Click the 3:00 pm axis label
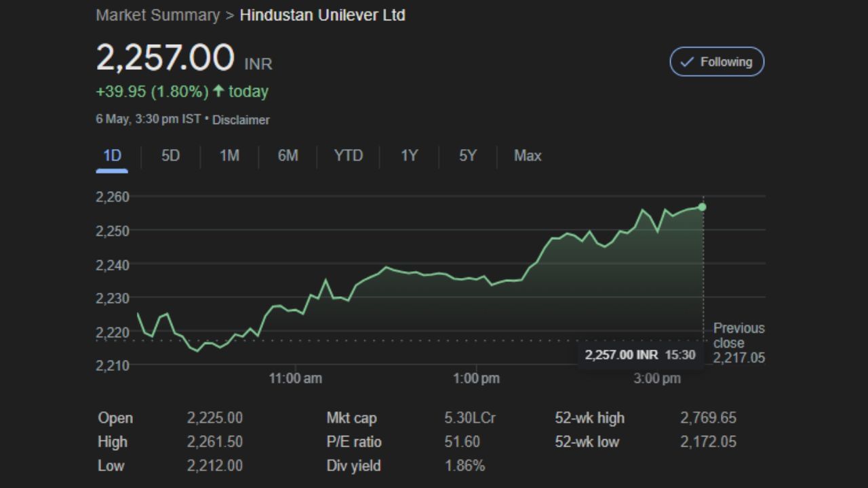The image size is (868, 488). tap(657, 378)
